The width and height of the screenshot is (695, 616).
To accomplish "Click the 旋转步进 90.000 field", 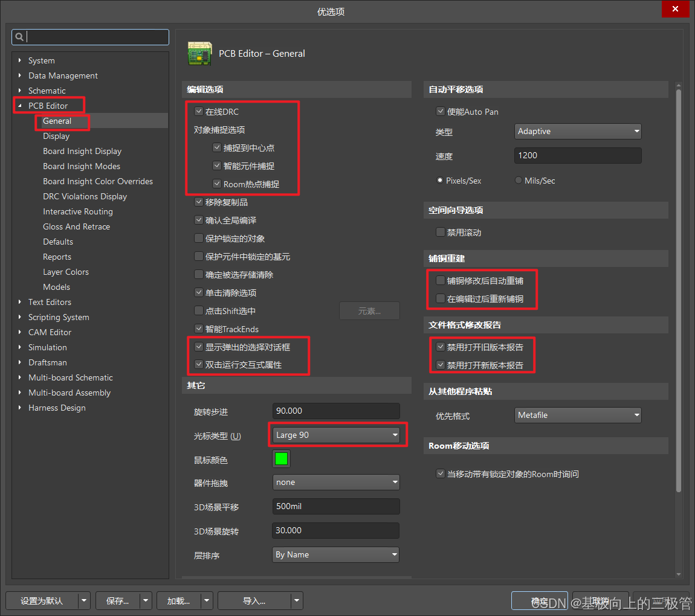I will tap(336, 411).
